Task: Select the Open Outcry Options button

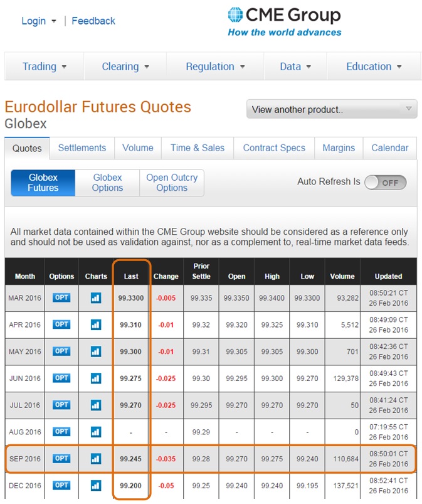Action: [172, 183]
